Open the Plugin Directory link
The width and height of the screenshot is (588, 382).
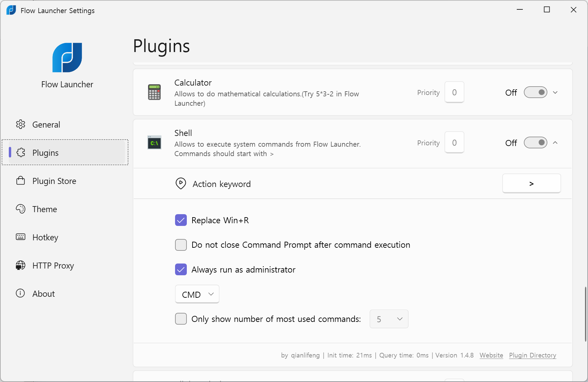(532, 355)
